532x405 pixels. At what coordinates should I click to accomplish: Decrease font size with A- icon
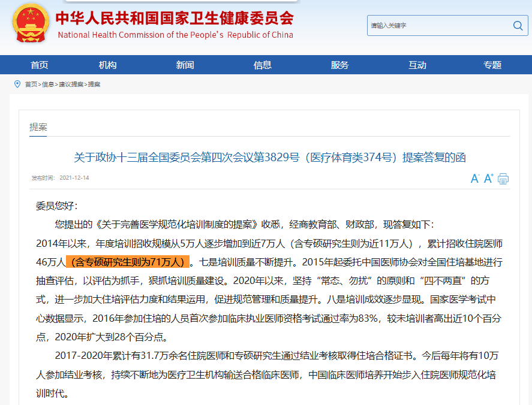(475, 179)
